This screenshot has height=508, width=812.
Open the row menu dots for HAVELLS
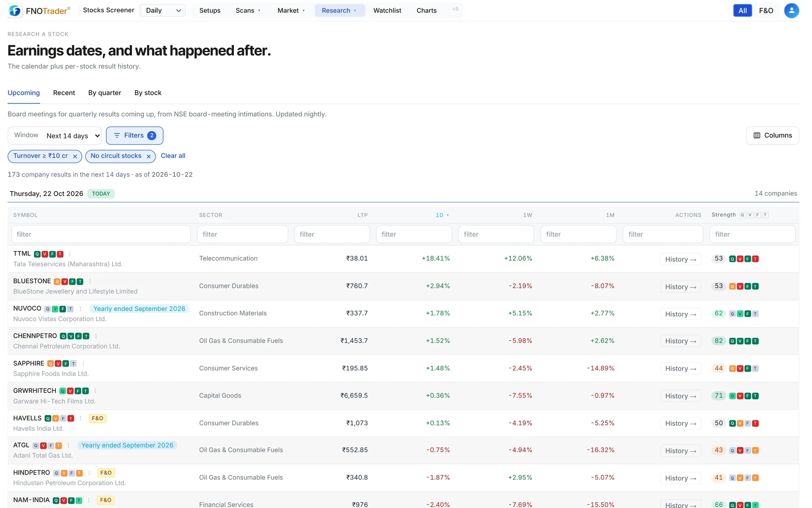click(x=80, y=418)
